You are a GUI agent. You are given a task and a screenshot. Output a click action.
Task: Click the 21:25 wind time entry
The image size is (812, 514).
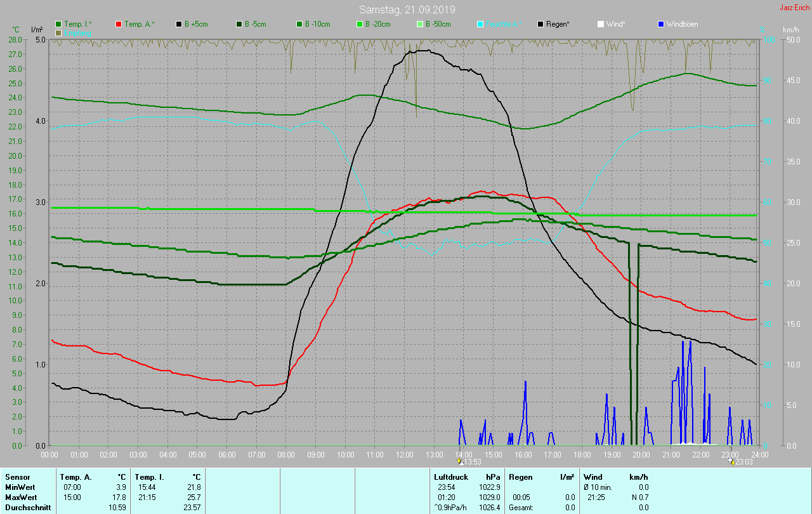(597, 498)
